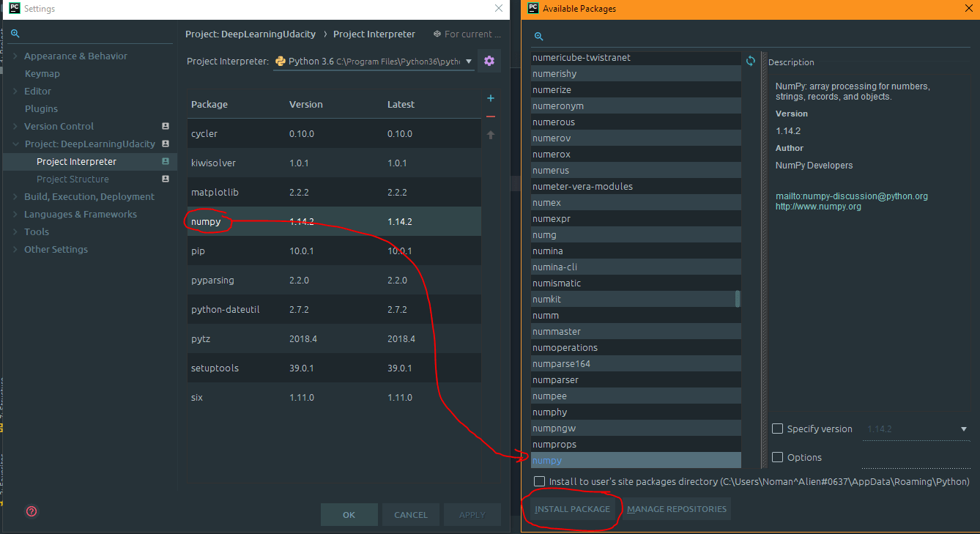Expand the Other Settings group
Viewport: 980px width, 534px height.
point(15,249)
